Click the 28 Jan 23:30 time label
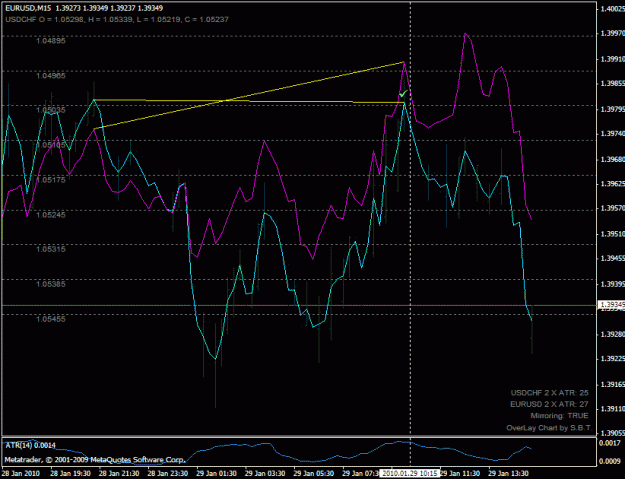 (x=168, y=473)
